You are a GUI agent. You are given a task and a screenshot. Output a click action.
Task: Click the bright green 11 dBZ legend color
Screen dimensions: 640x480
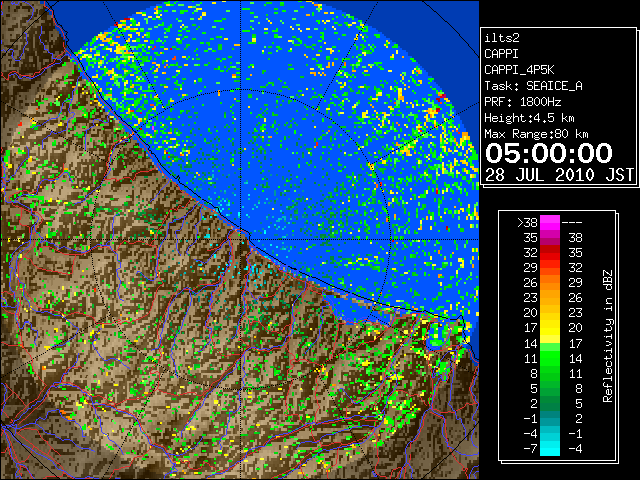(x=550, y=358)
